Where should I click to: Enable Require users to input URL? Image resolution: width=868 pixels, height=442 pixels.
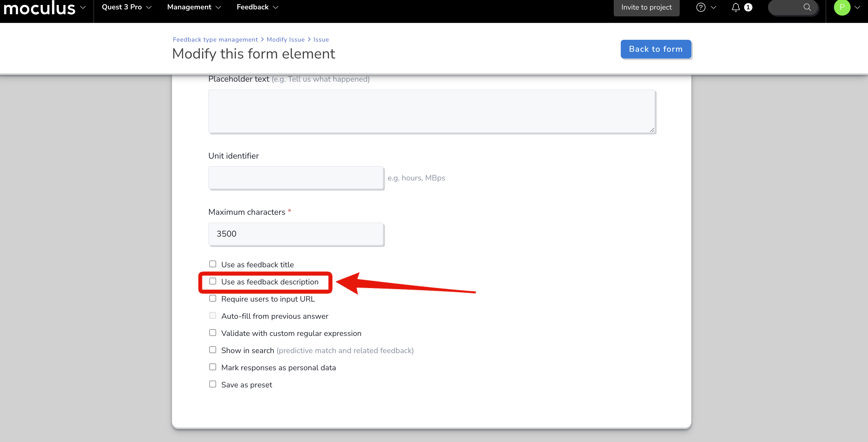(x=213, y=298)
